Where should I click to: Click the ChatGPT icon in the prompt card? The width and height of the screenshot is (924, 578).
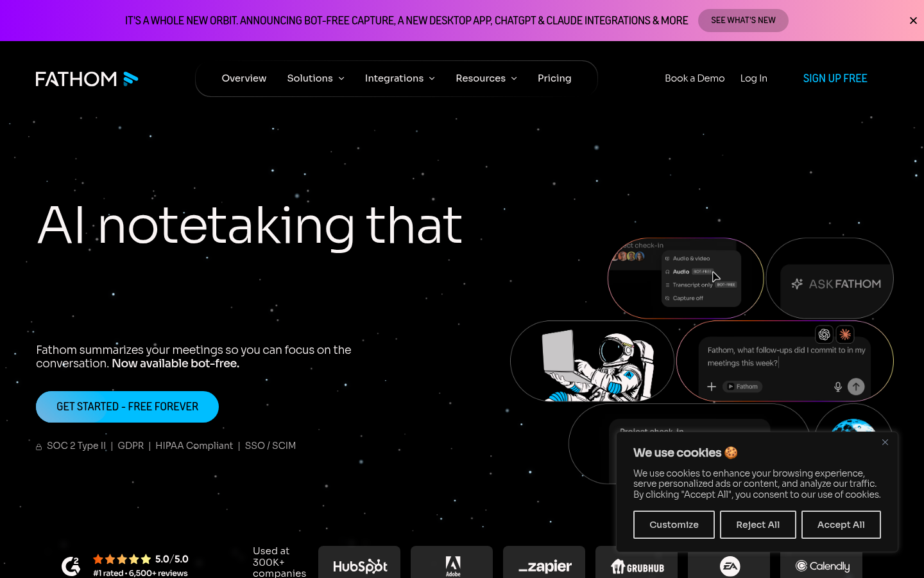825,335
